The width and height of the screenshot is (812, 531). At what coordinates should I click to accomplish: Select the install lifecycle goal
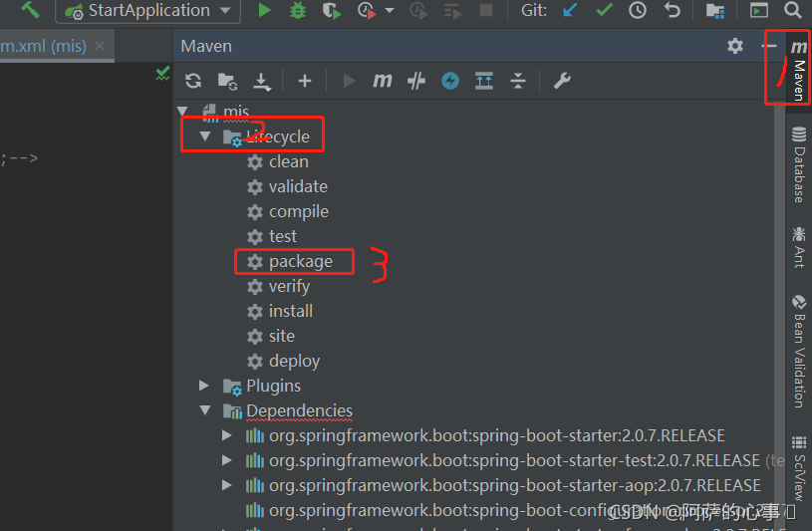pos(291,311)
